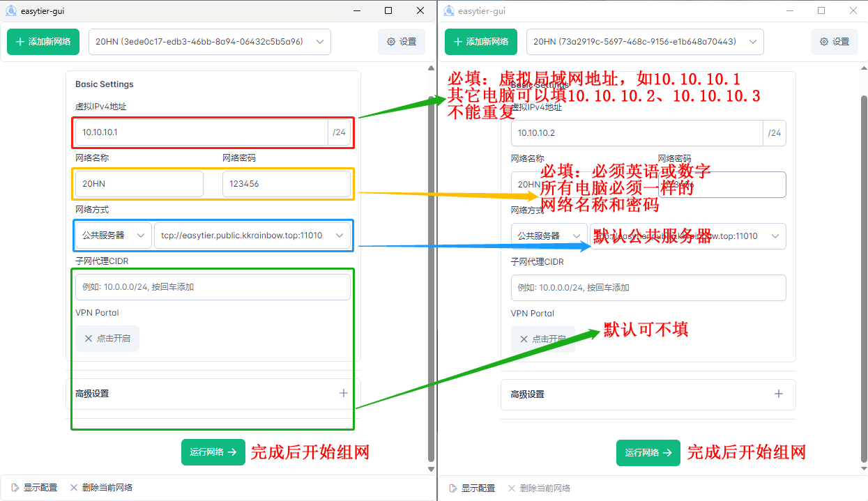Click subnet proxy CIDR field in left window

(x=213, y=287)
